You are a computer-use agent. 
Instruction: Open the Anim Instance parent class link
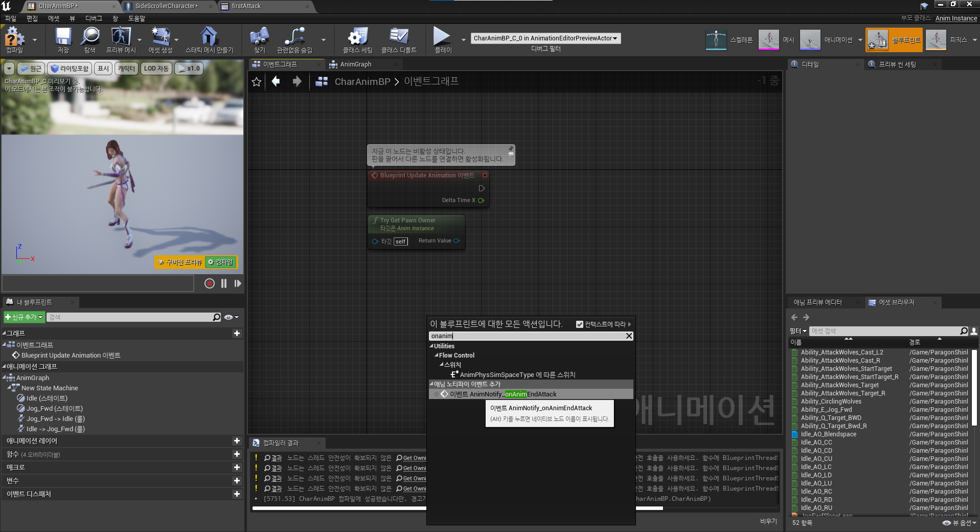pyautogui.click(x=956, y=18)
